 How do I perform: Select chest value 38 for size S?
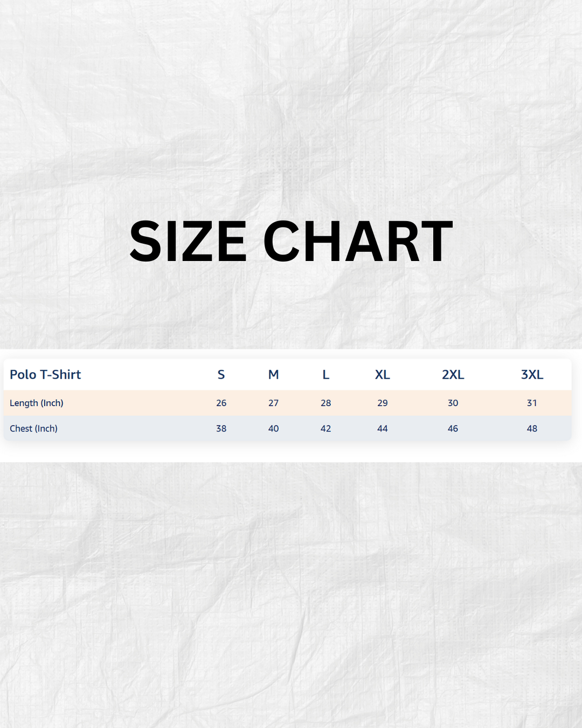click(x=221, y=429)
